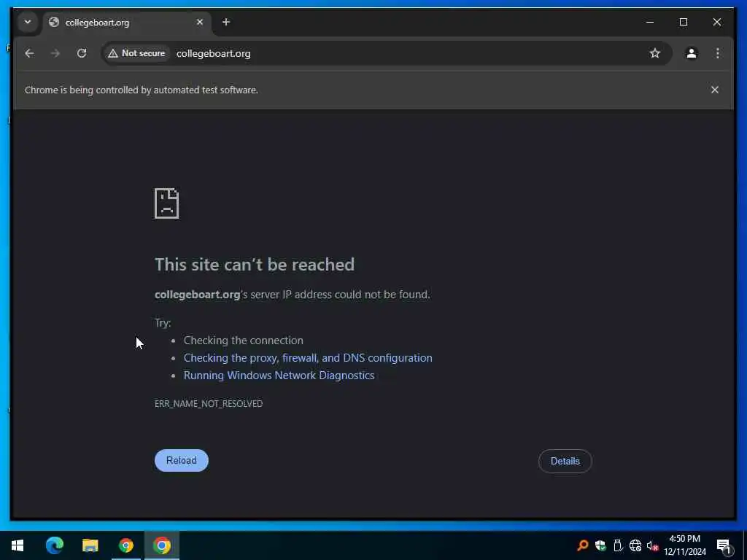Dismiss the automated test software infobar
This screenshot has height=560, width=747.
tap(715, 90)
